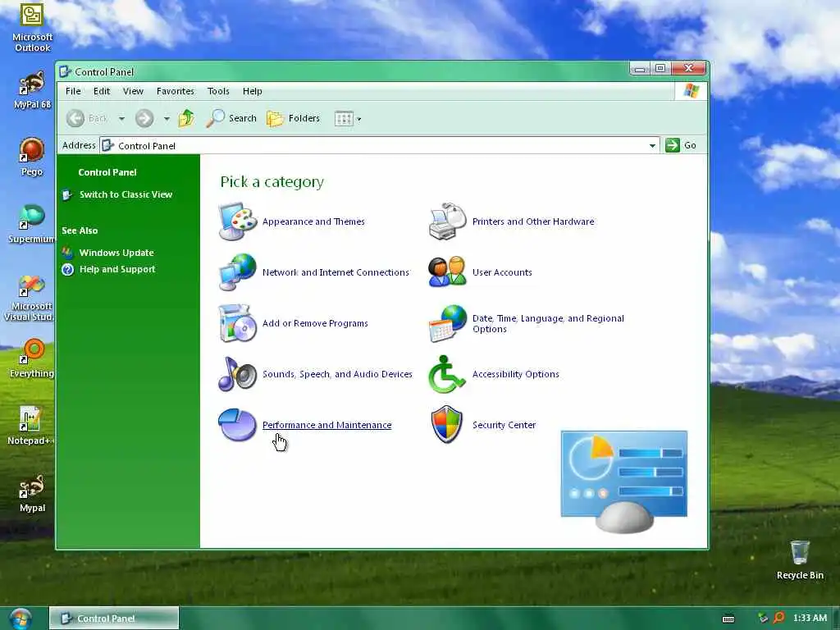The width and height of the screenshot is (840, 630).
Task: Click the Control Panel taskbar button
Action: tap(113, 619)
